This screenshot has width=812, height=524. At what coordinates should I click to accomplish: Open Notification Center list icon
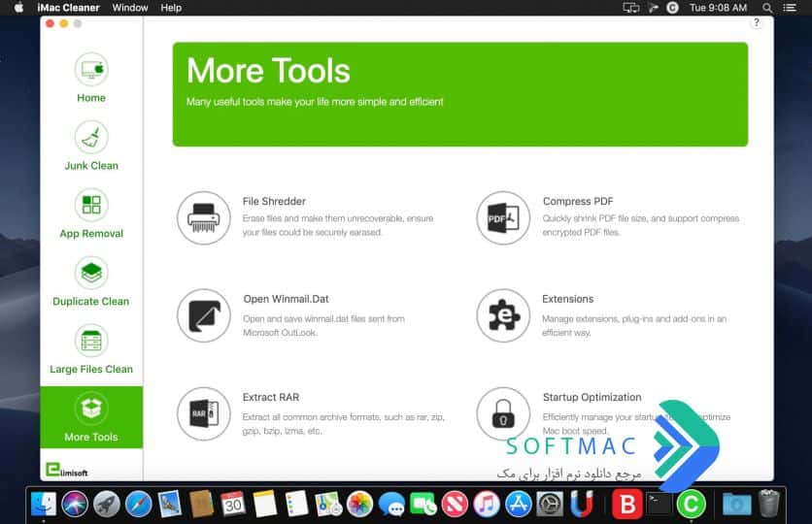click(790, 8)
